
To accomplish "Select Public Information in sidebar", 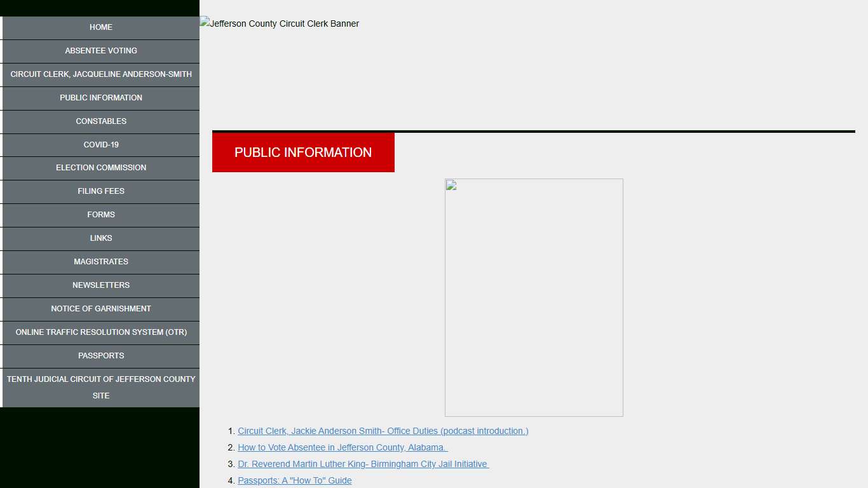I will pyautogui.click(x=101, y=98).
